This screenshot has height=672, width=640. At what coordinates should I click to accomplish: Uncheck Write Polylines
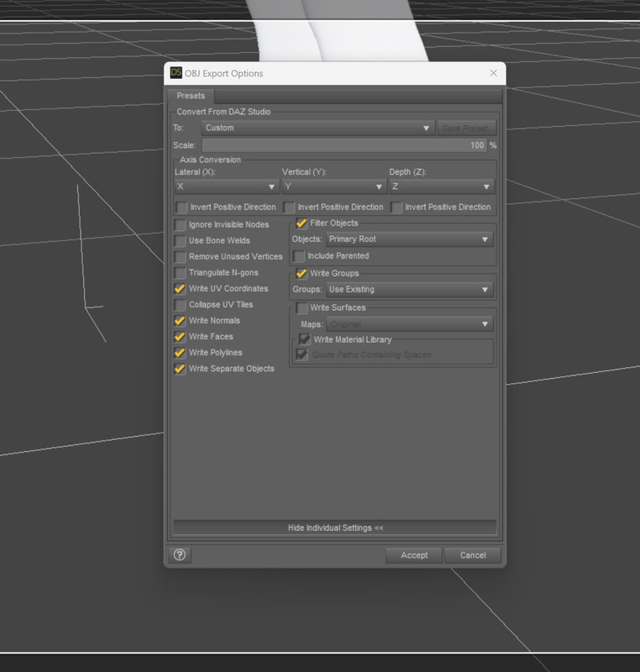coord(180,353)
